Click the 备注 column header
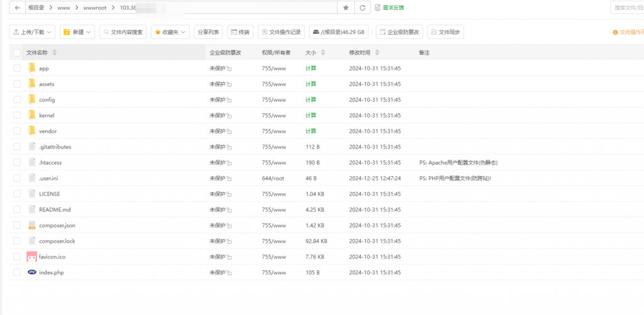Image resolution: width=644 pixels, height=315 pixels. (425, 53)
